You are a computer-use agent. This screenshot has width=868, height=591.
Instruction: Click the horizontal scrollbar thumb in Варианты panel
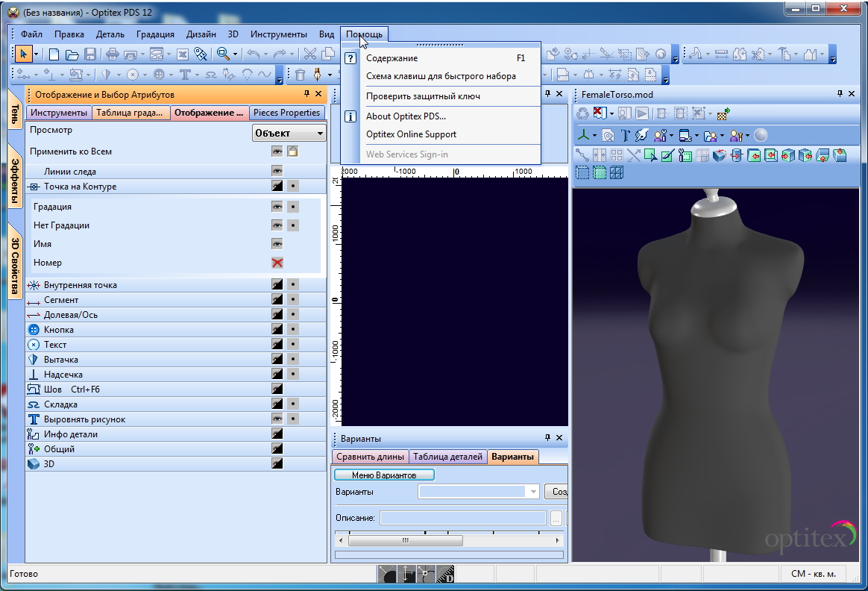tap(405, 540)
